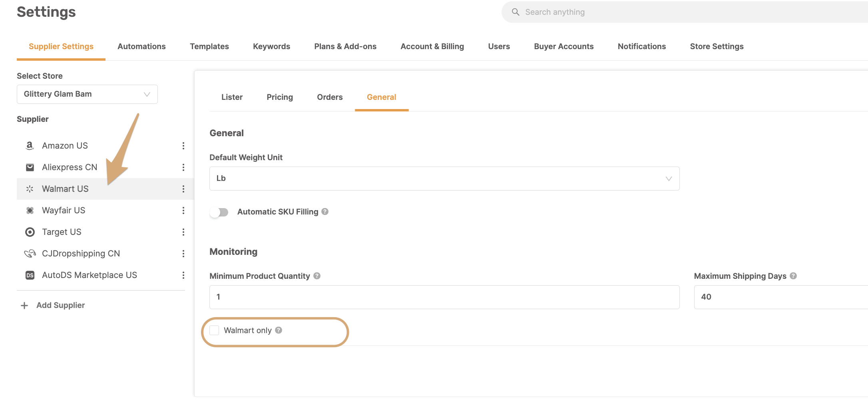
Task: Open CJDropshipping CN three-dot options menu
Action: [183, 254]
